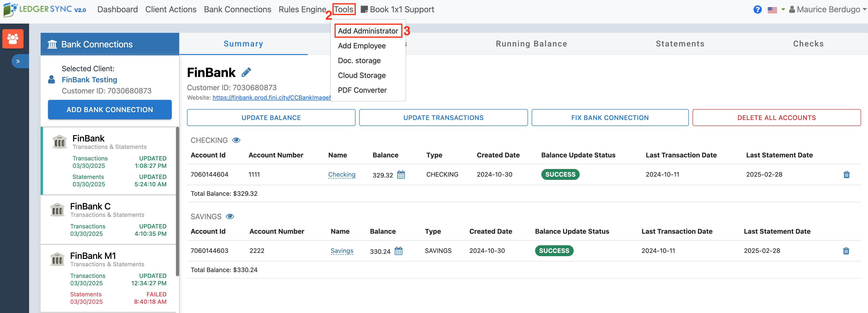Viewport: 868px width, 313px height.
Task: Toggle visibility of CHECKING section
Action: [x=236, y=140]
